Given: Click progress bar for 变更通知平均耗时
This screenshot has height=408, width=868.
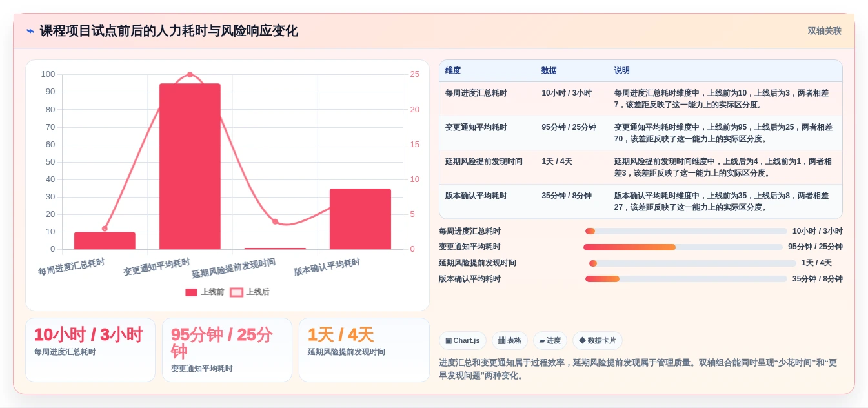Looking at the screenshot, I should coord(683,247).
